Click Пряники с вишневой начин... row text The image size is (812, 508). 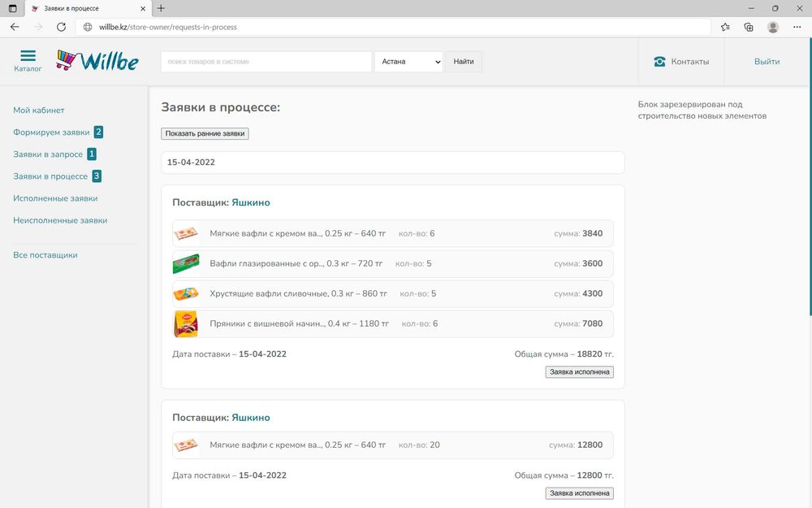coord(300,324)
